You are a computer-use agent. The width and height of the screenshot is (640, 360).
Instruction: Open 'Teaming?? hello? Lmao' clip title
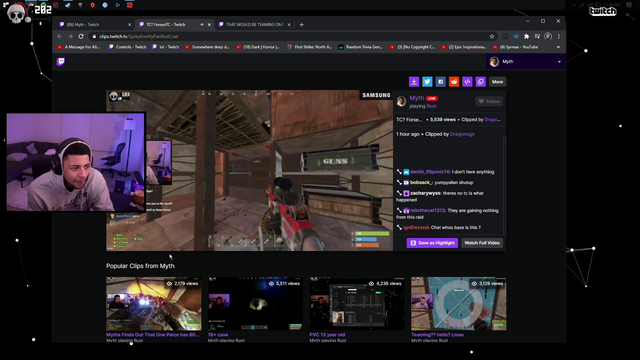click(438, 335)
